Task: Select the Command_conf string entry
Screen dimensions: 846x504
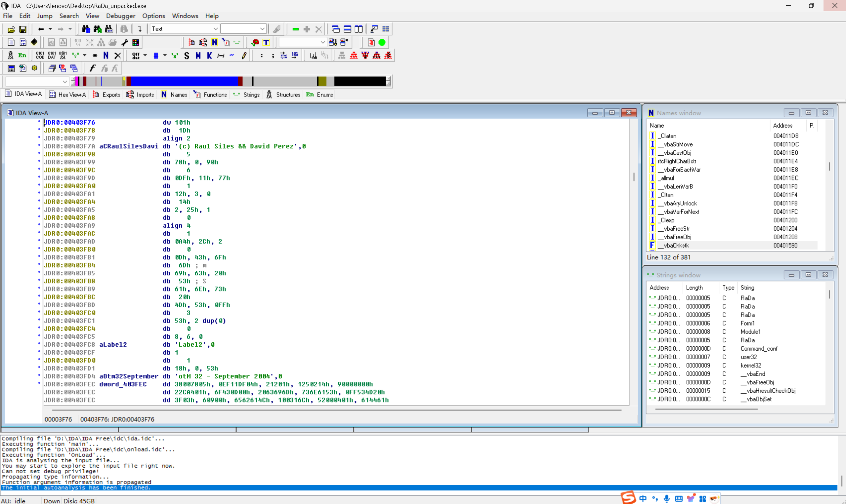Action: [x=759, y=348]
